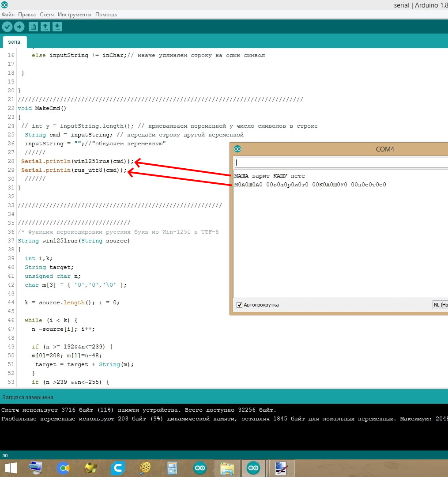Open the Скетч menu

pos(47,15)
